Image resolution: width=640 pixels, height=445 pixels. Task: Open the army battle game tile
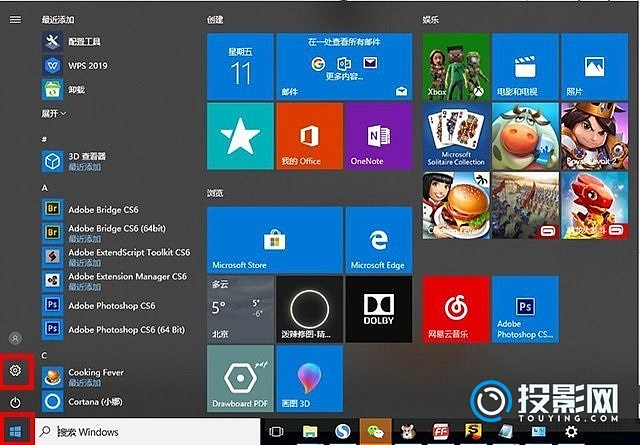tap(525, 205)
